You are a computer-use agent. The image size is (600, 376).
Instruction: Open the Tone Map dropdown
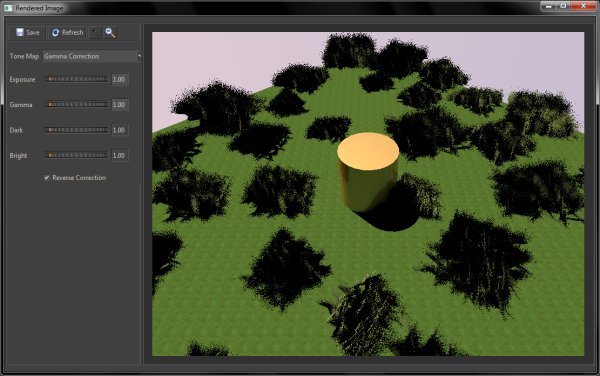(92, 56)
